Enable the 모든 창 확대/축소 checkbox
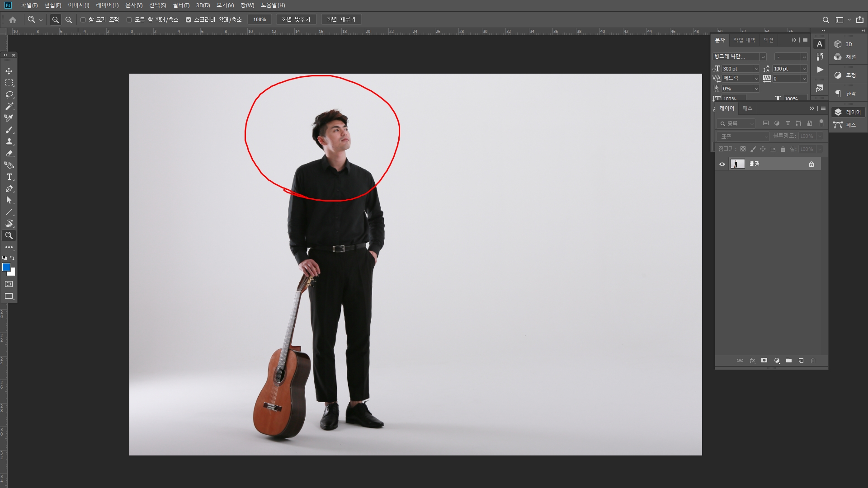Screen dimensions: 868x488 pyautogui.click(x=129, y=20)
